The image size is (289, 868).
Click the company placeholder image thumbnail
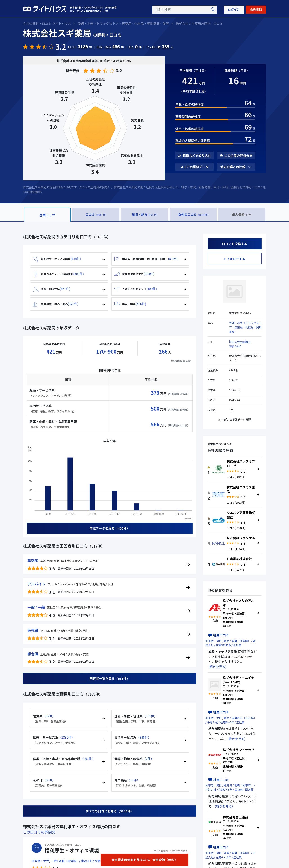234,291
